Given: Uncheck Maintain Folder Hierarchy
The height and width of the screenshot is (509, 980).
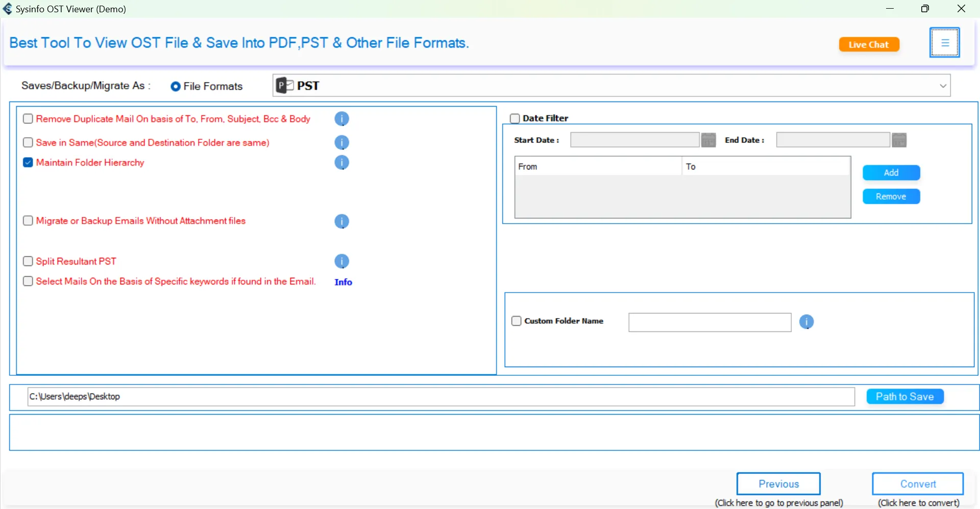Looking at the screenshot, I should point(28,162).
